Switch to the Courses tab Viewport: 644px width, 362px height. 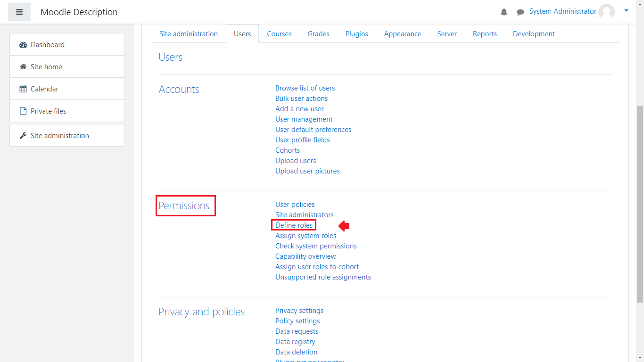(x=279, y=34)
